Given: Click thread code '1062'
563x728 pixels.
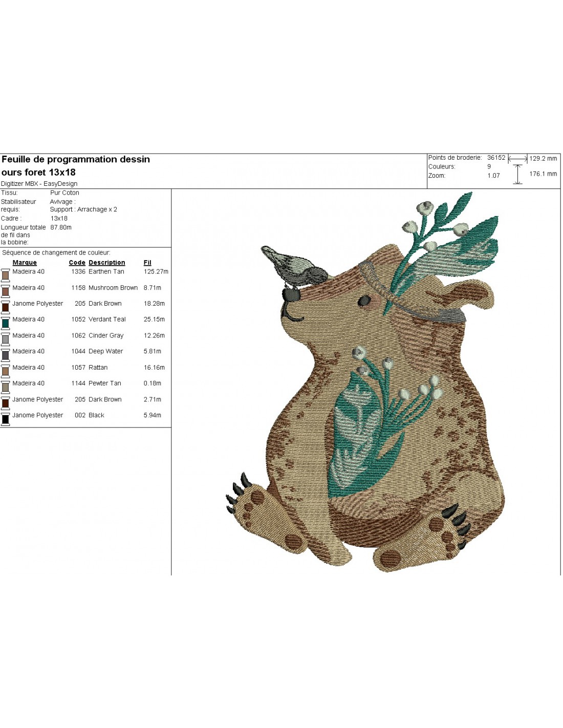Looking at the screenshot, I should click(78, 336).
